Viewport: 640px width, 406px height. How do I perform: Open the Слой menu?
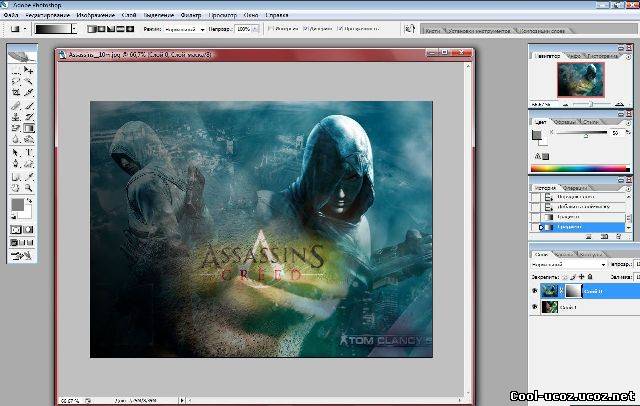pos(129,15)
